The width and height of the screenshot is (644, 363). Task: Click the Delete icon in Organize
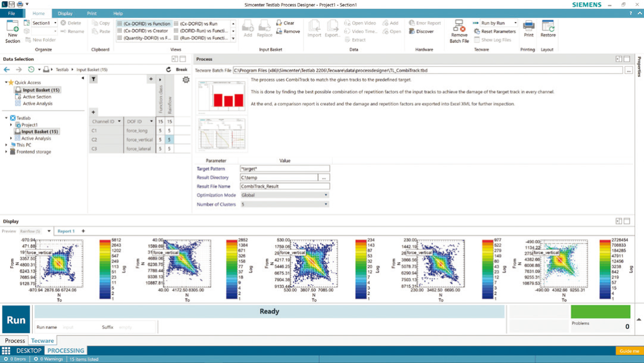tap(64, 23)
